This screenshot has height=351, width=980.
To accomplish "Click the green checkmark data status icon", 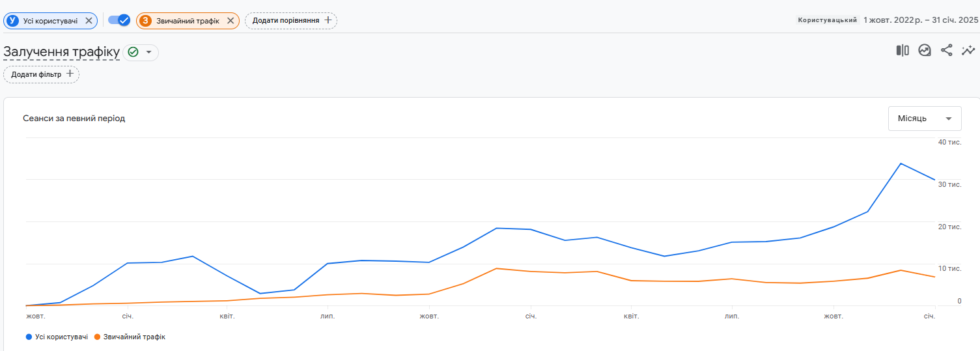I will tap(133, 52).
